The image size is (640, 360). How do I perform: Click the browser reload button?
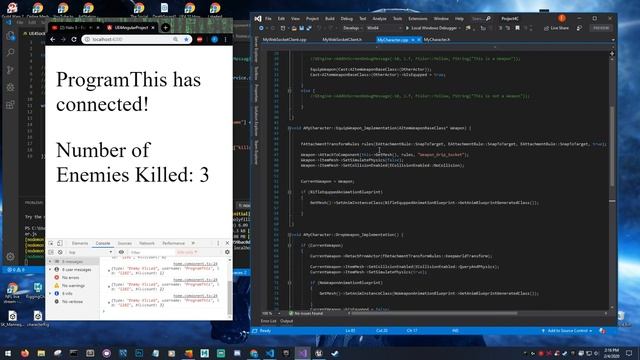tap(74, 40)
